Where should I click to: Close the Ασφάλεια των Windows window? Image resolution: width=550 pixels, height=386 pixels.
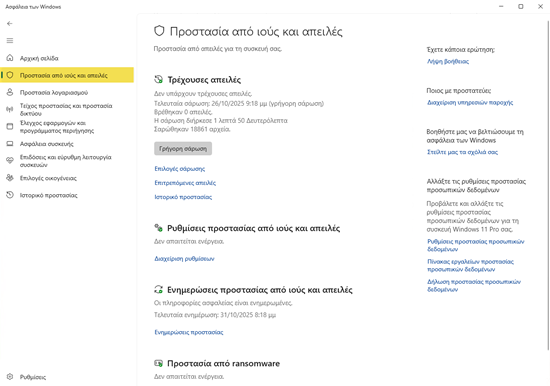pos(541,6)
